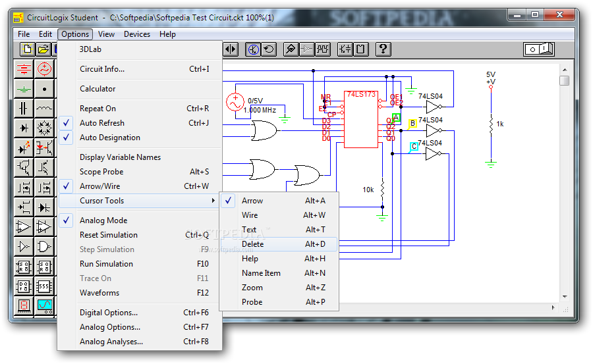Pick the NPN transistor in palette
Image resolution: width=593 pixels, height=364 pixels.
(x=24, y=167)
